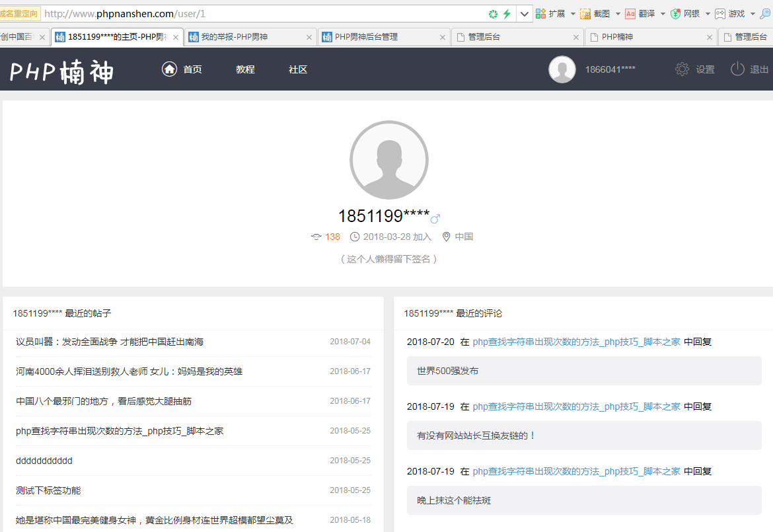Click the 退出 logout text
This screenshot has height=532, width=773.
click(759, 69)
